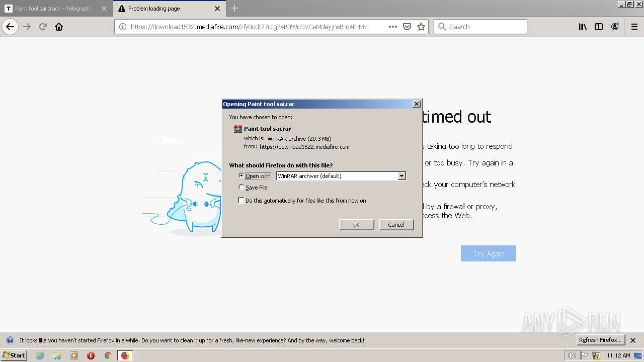
Task: Click the 11:12 AM taskbar clock
Action: 618,355
